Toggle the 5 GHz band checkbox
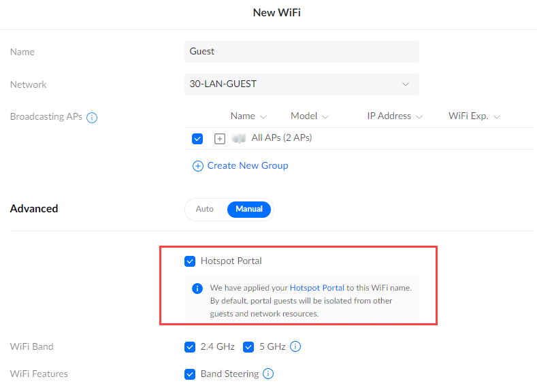Screen dimensions: 537x392 (248, 346)
